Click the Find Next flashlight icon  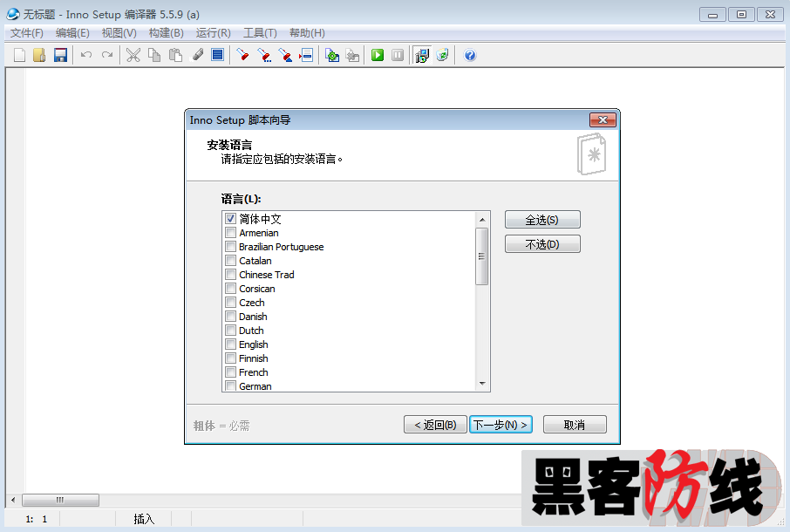[264, 55]
